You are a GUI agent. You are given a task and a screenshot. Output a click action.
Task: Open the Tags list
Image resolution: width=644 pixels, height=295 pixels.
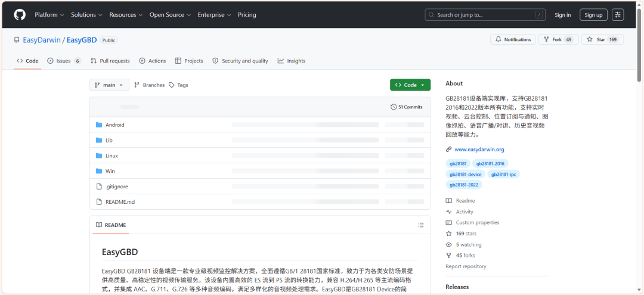tap(178, 85)
